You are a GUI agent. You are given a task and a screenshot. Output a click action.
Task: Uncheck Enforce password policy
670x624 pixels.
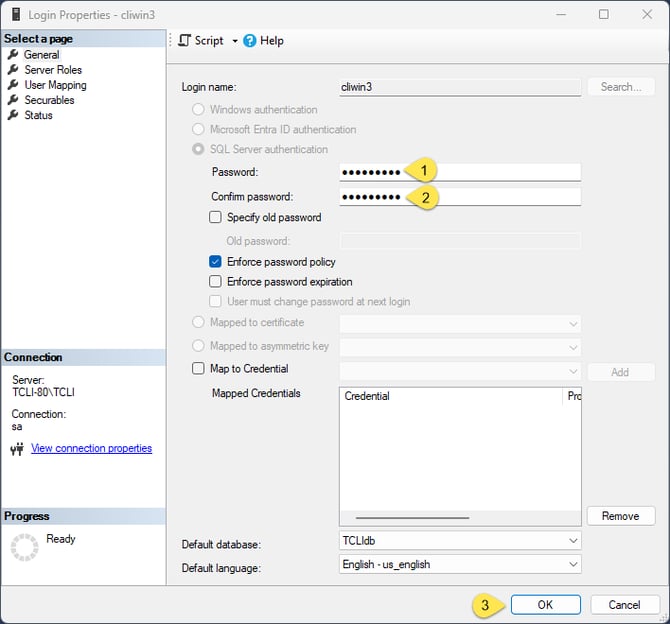point(215,262)
